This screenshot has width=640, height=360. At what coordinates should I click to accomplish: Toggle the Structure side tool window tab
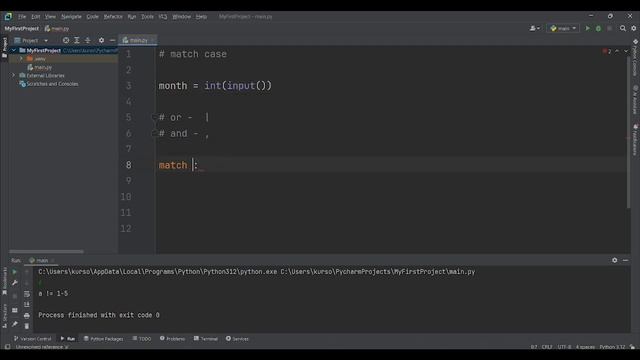click(4, 315)
